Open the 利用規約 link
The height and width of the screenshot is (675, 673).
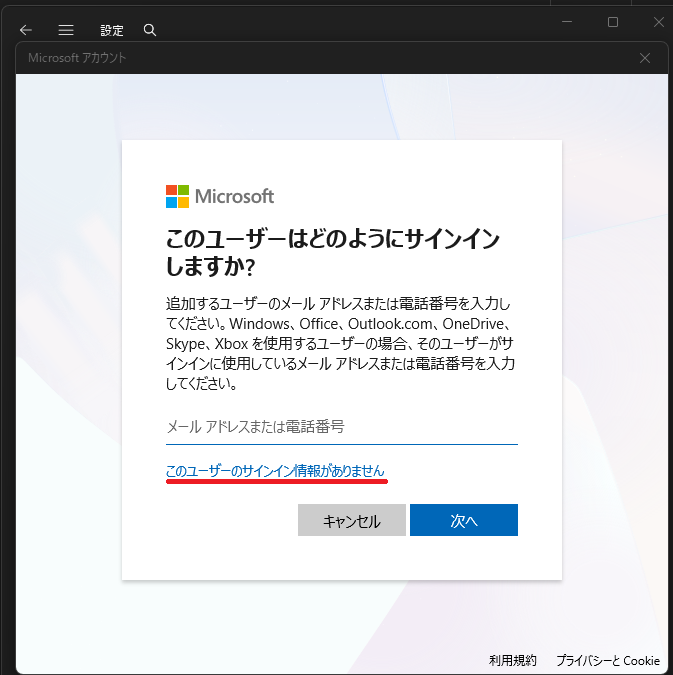513,660
